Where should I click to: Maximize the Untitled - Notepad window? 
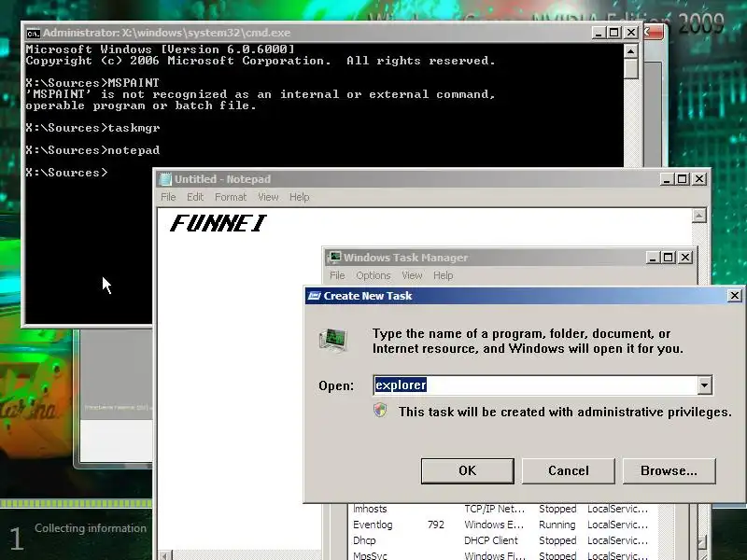coord(683,179)
